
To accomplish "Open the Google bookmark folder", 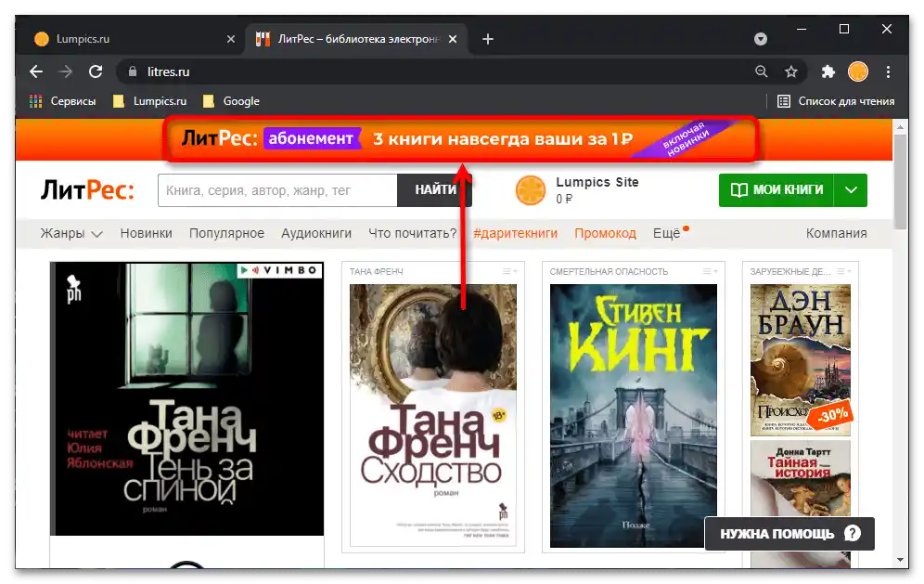I will 231,101.
